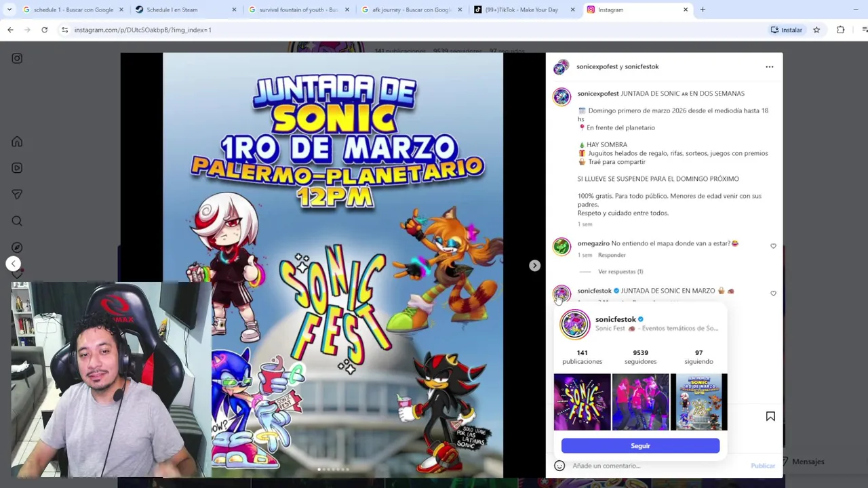This screenshot has height=488, width=868.
Task: Expand 'Ver respuestas (1)' replies
Action: click(620, 272)
